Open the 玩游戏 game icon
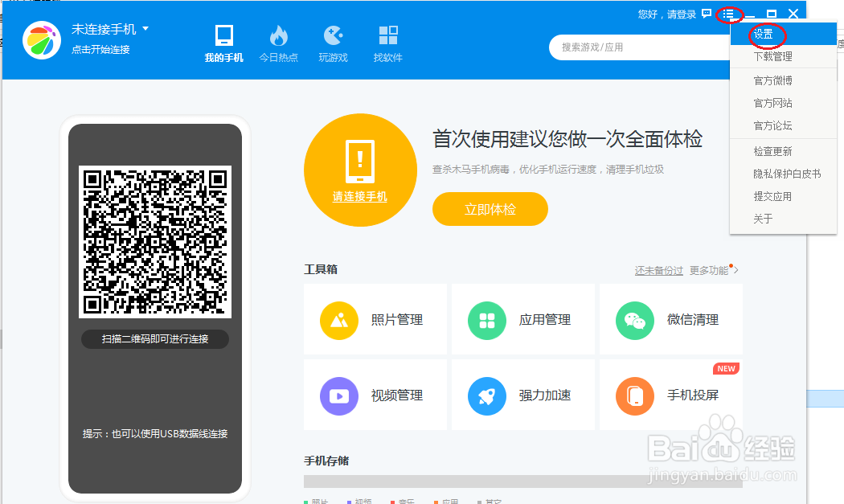The image size is (844, 504). 334,35
